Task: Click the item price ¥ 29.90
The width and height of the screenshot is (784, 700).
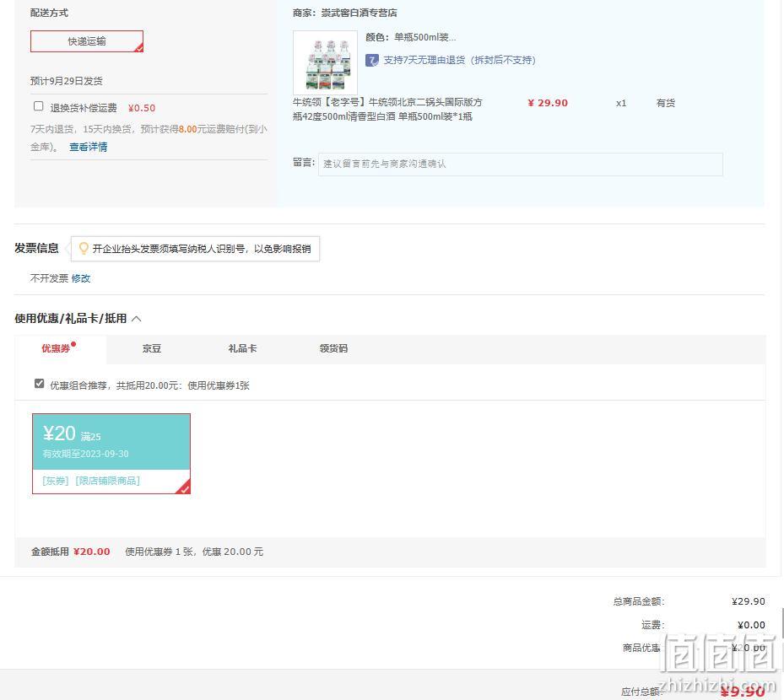Action: 548,103
